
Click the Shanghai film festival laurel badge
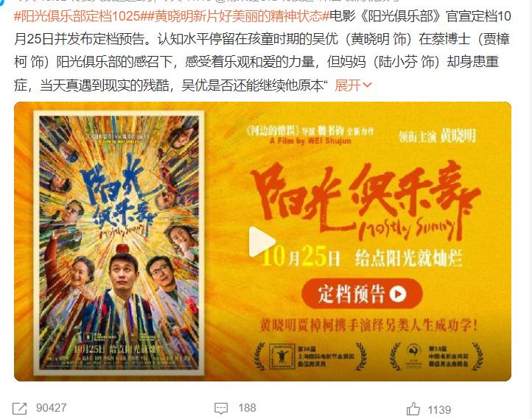pyautogui.click(x=310, y=356)
